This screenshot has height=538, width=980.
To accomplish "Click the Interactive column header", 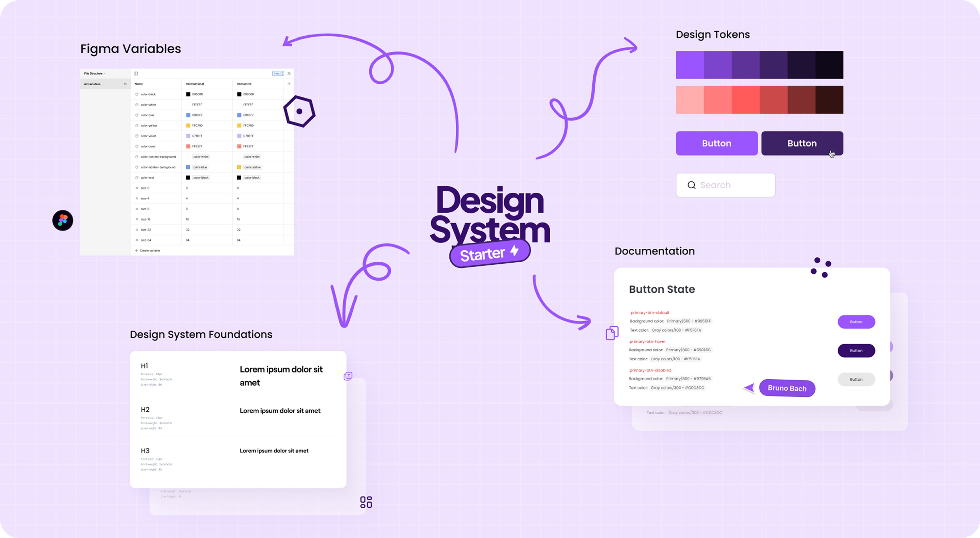I will (244, 84).
